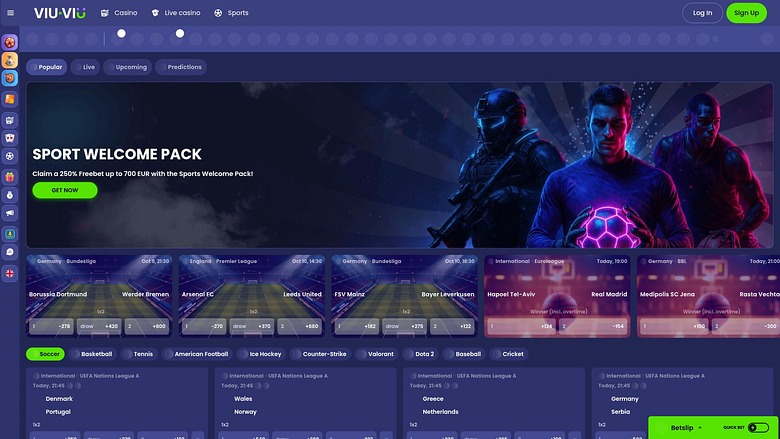Bet on Hapoel Tel-Aviv at +124
The image size is (780, 439).
(521, 326)
